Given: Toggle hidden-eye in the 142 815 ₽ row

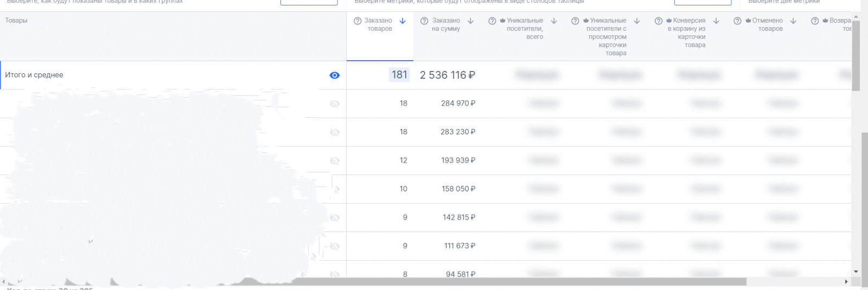Looking at the screenshot, I should [335, 218].
